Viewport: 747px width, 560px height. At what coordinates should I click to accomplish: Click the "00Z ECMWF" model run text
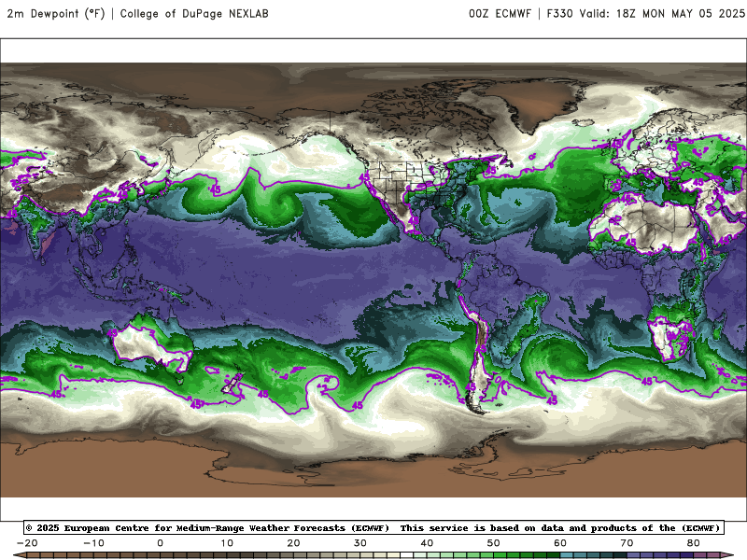[x=500, y=13]
